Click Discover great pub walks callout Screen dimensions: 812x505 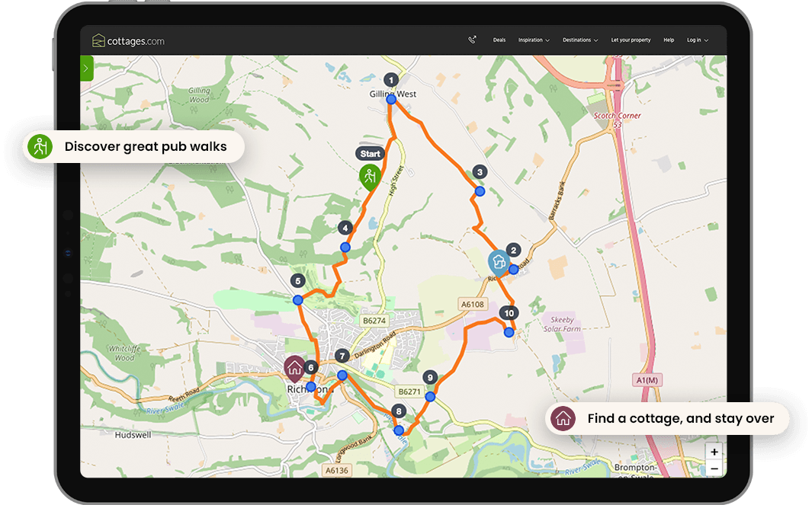(134, 146)
